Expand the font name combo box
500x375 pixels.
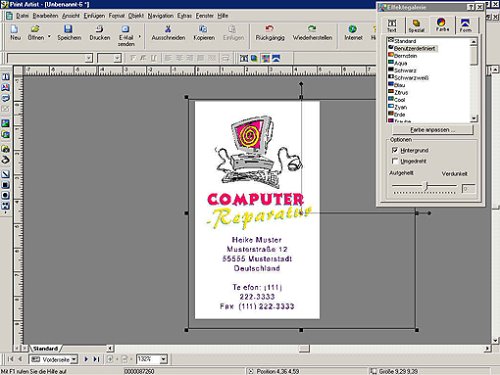click(88, 59)
